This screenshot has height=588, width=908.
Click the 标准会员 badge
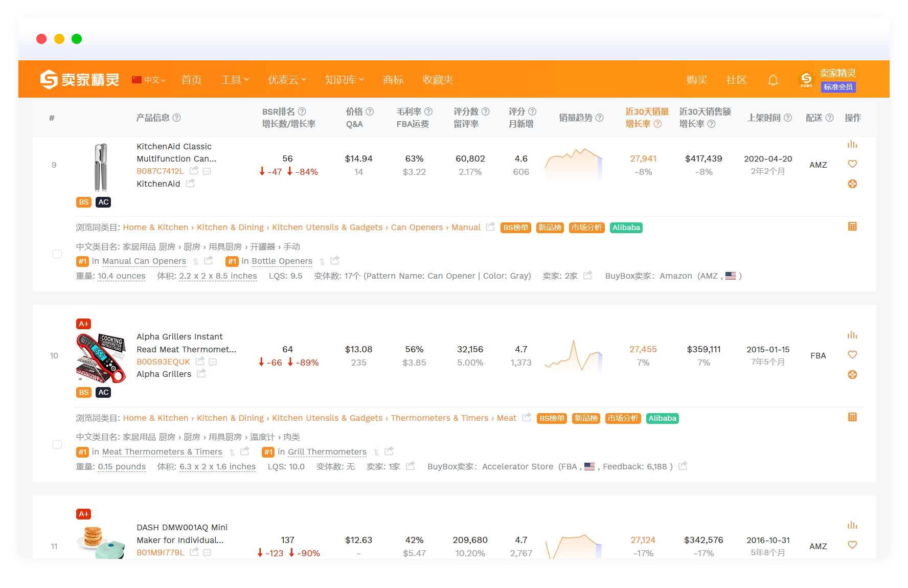pos(838,87)
